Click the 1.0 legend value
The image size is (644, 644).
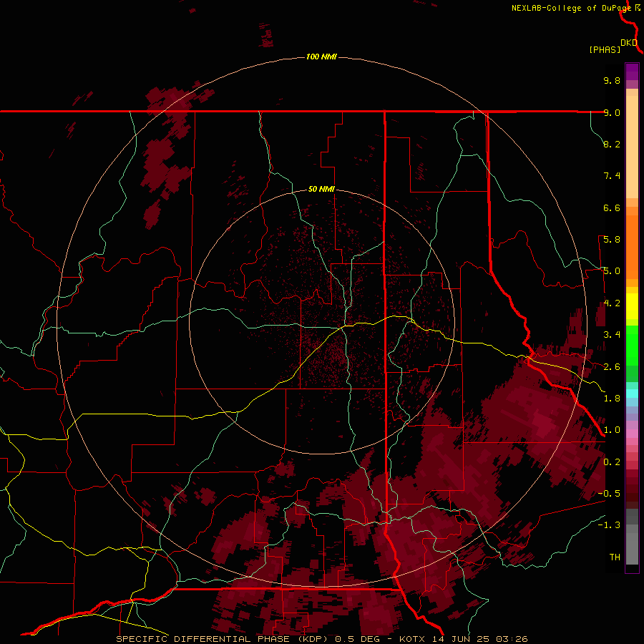[612, 430]
